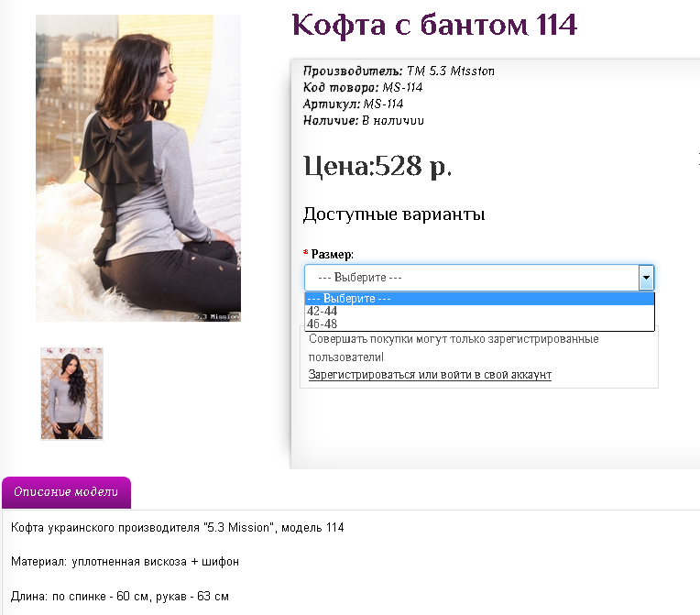Open the small front-view thumbnail image
The image size is (700, 615).
pyautogui.click(x=71, y=394)
